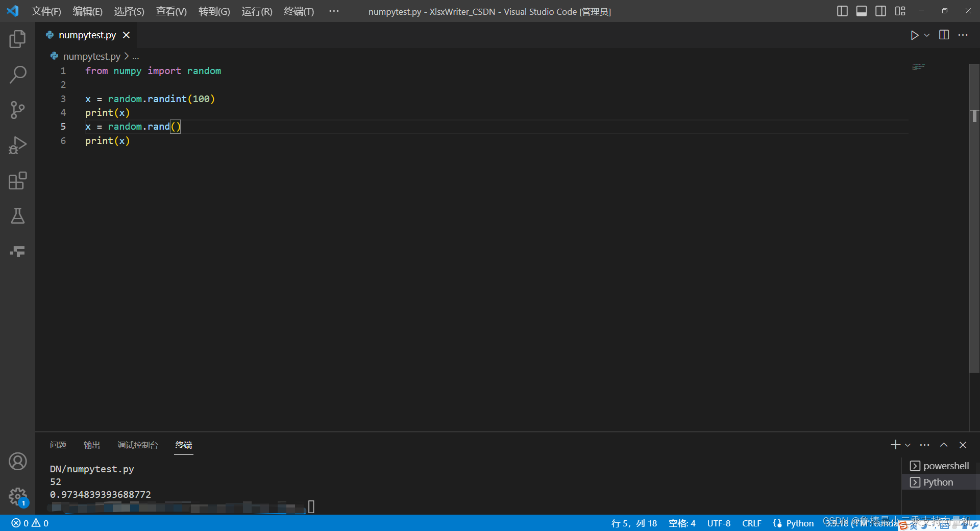Select the Python terminal instance
Image resolution: width=980 pixels, height=531 pixels.
(941, 482)
